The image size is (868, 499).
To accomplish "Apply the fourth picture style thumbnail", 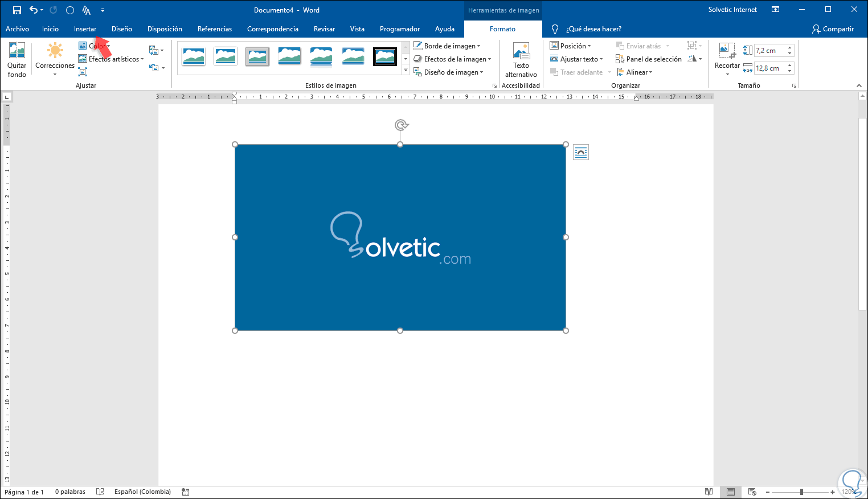I will 289,56.
